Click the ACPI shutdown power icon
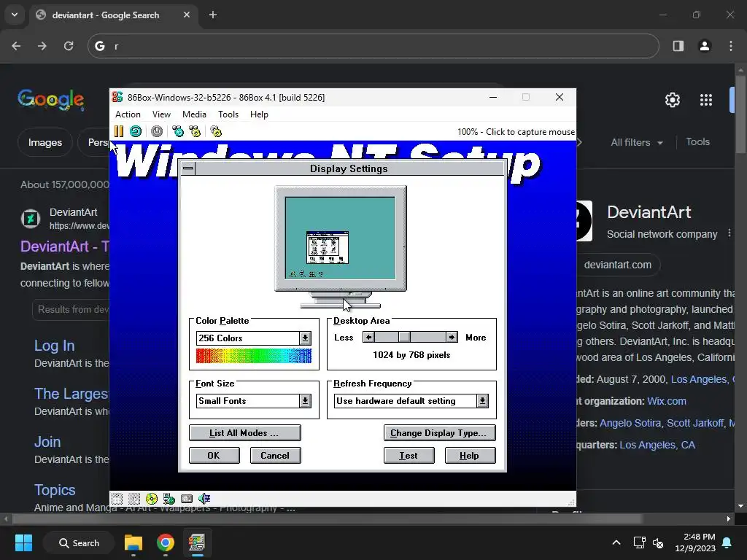Screen dimensions: 747x560 pyautogui.click(x=157, y=131)
